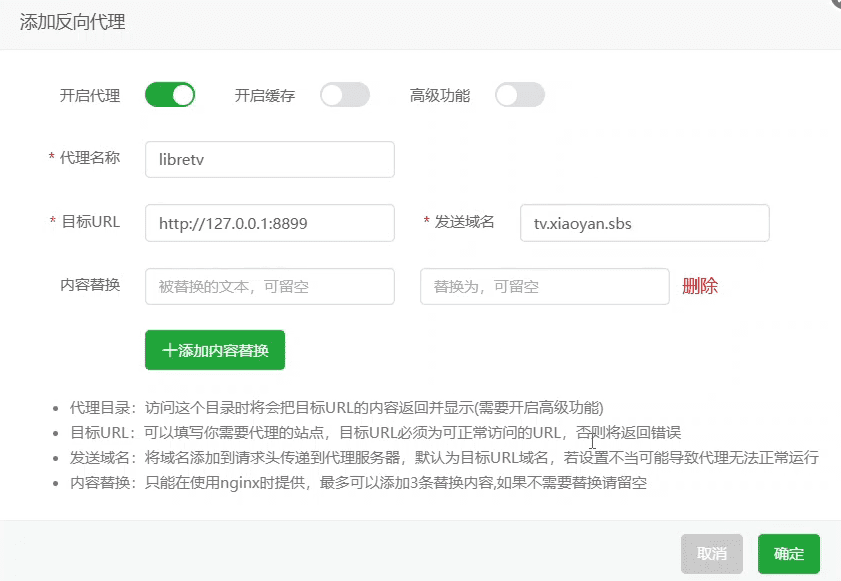Click the 取消 button

click(711, 554)
